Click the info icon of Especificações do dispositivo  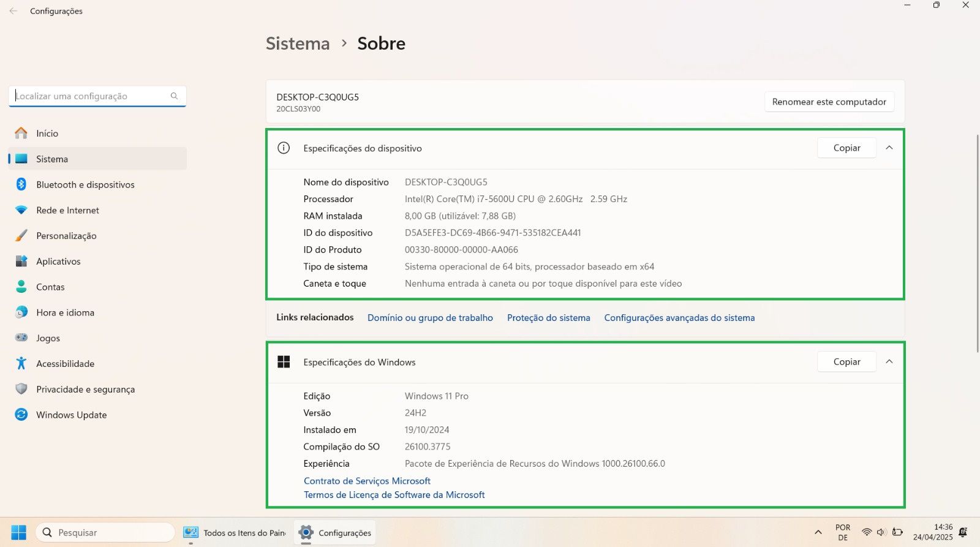coord(284,148)
